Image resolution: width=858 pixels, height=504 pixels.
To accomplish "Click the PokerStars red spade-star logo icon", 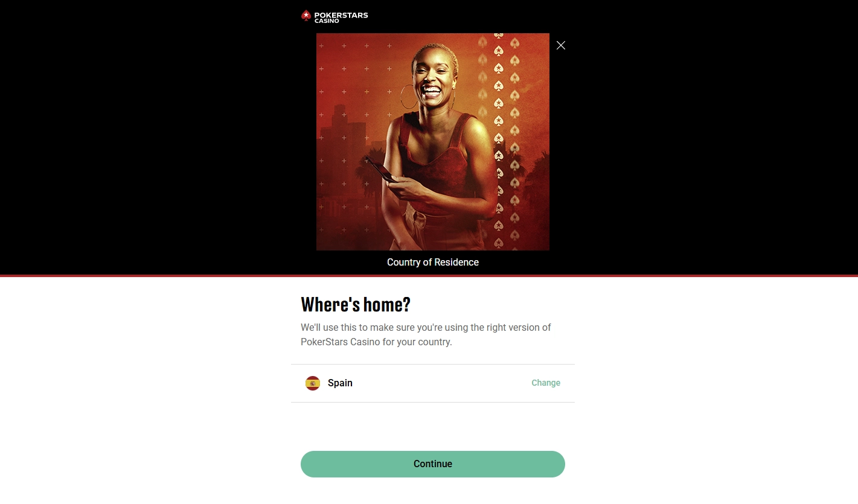I will [x=306, y=16].
